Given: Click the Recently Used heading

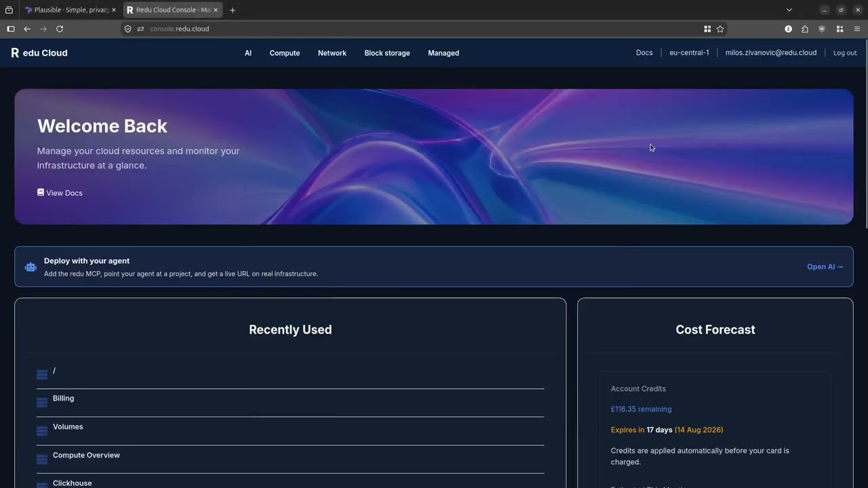Looking at the screenshot, I should (x=290, y=329).
